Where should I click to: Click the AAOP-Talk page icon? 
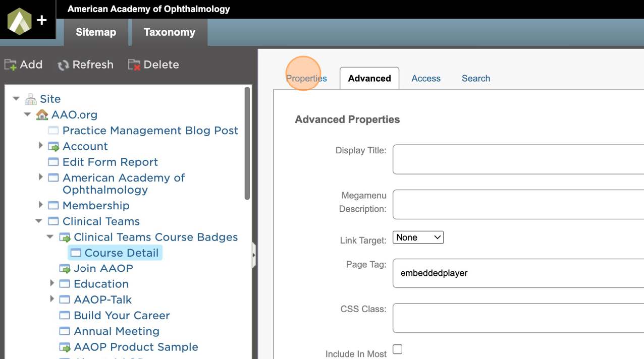pos(65,300)
